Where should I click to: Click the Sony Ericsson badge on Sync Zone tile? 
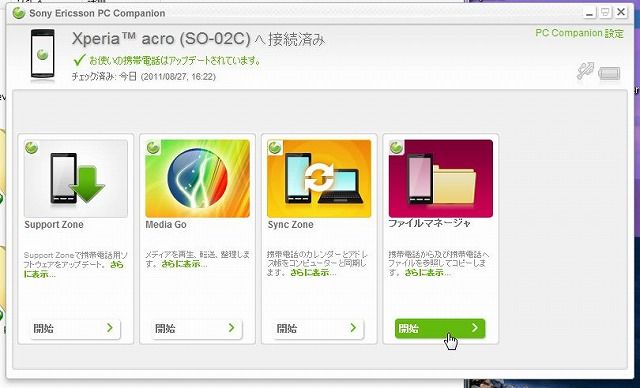point(275,147)
